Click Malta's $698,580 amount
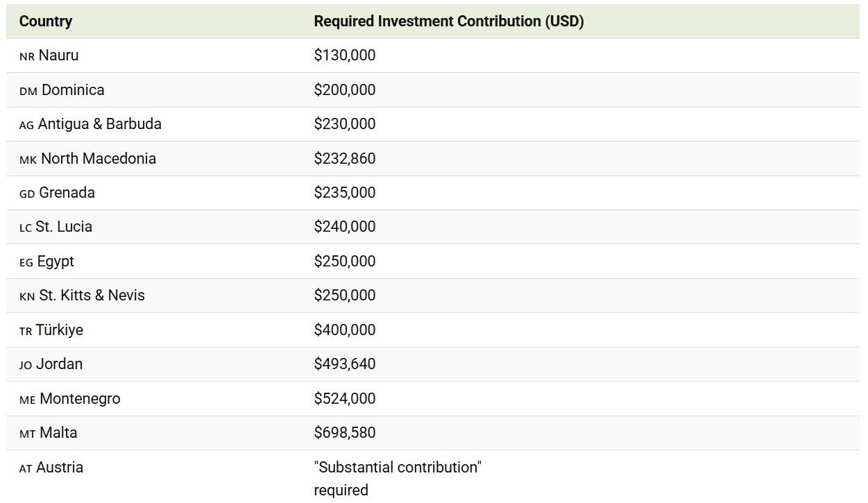Viewport: 868px width, 503px height. [345, 433]
